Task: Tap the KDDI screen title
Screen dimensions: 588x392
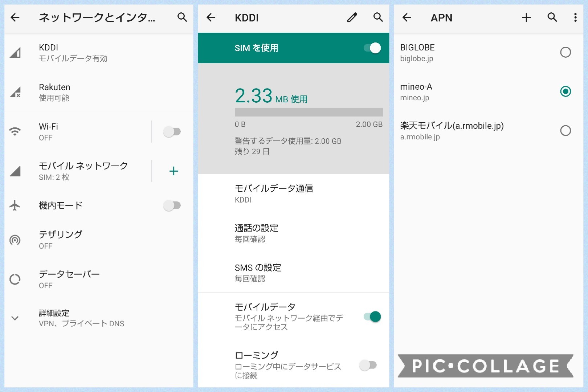Action: [247, 17]
